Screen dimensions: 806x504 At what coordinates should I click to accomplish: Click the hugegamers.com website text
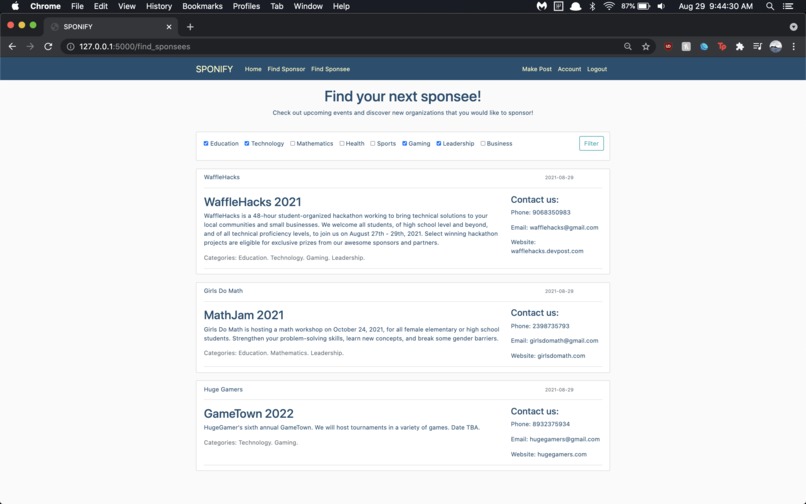(x=562, y=454)
